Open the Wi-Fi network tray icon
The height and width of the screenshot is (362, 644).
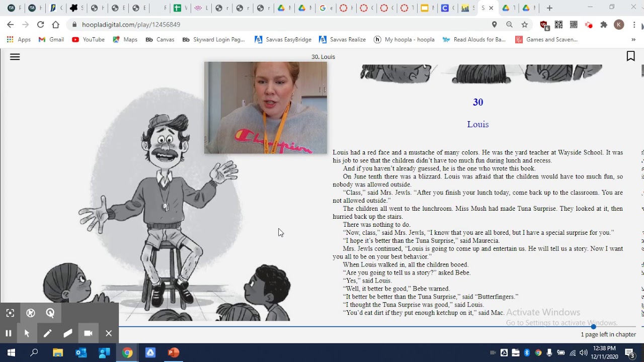pos(573,352)
